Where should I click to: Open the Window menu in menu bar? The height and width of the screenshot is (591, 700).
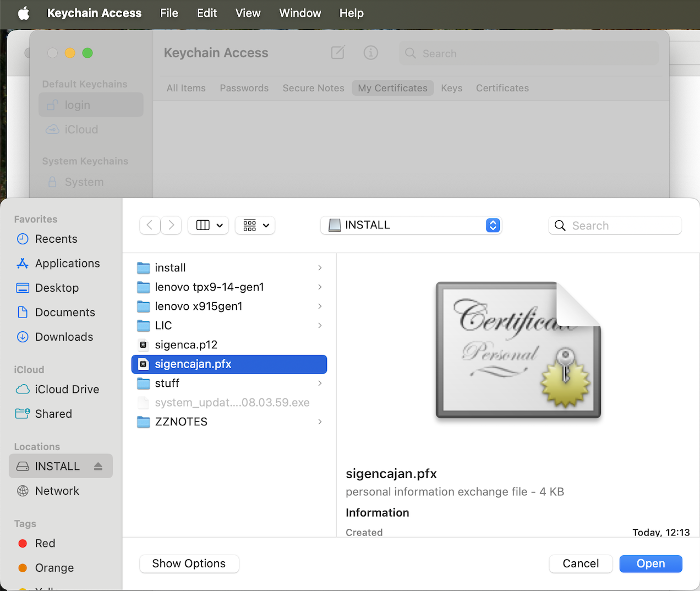[x=300, y=13]
